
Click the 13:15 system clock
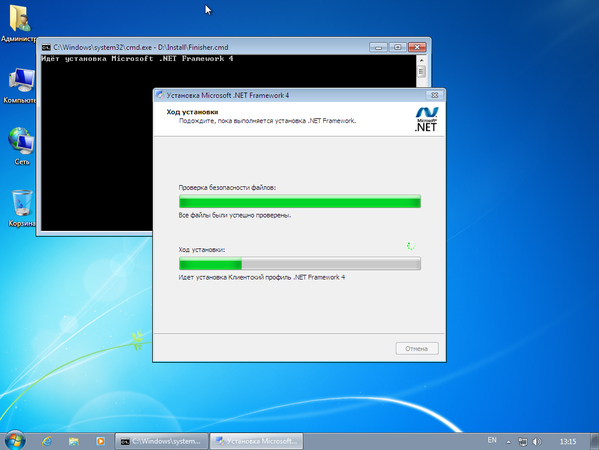click(568, 442)
